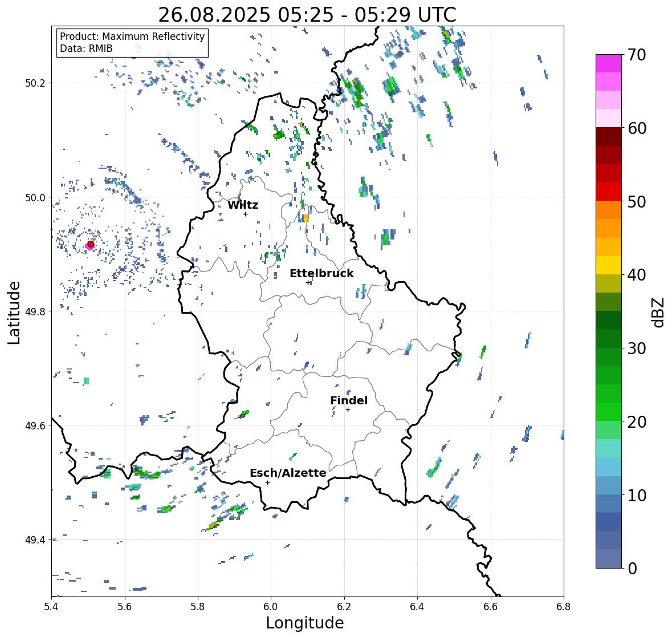Click 'Data: RMIB' text in legend box
672x637 pixels.
coord(86,48)
